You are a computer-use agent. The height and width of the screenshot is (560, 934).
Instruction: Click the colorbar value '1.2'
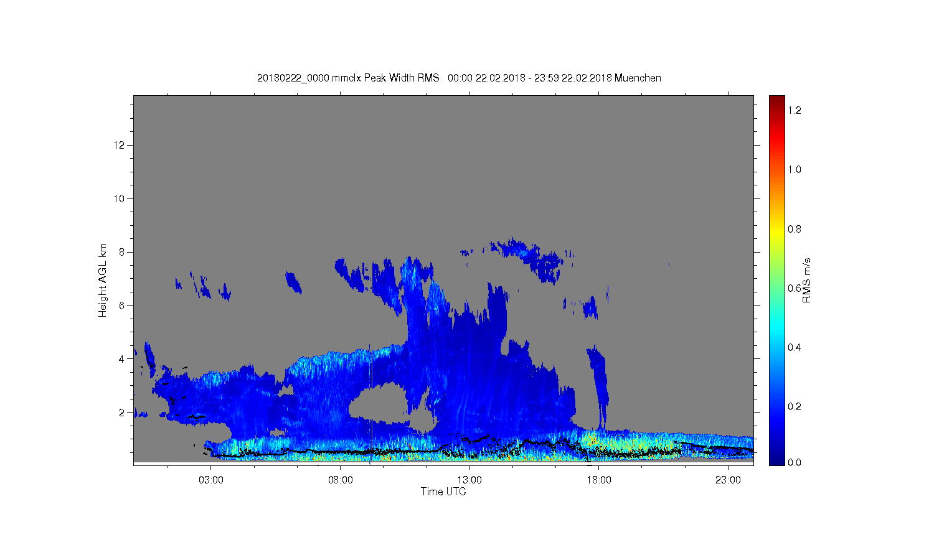(x=795, y=110)
